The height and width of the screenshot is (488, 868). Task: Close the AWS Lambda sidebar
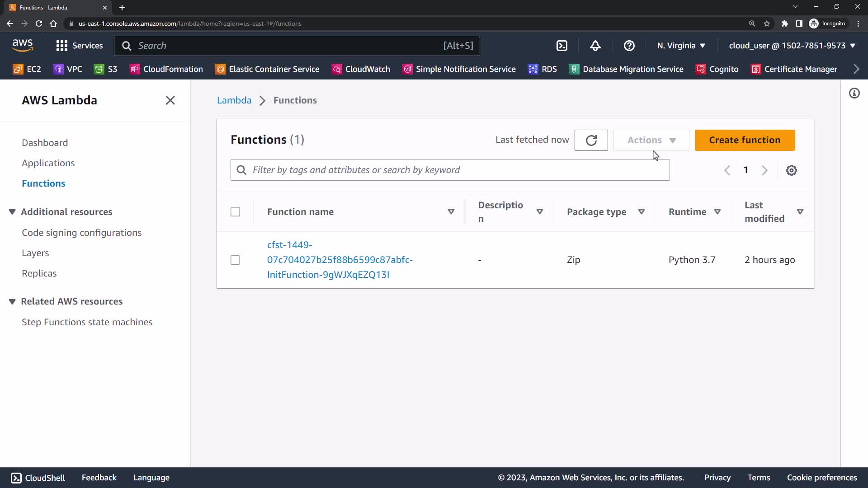(170, 100)
